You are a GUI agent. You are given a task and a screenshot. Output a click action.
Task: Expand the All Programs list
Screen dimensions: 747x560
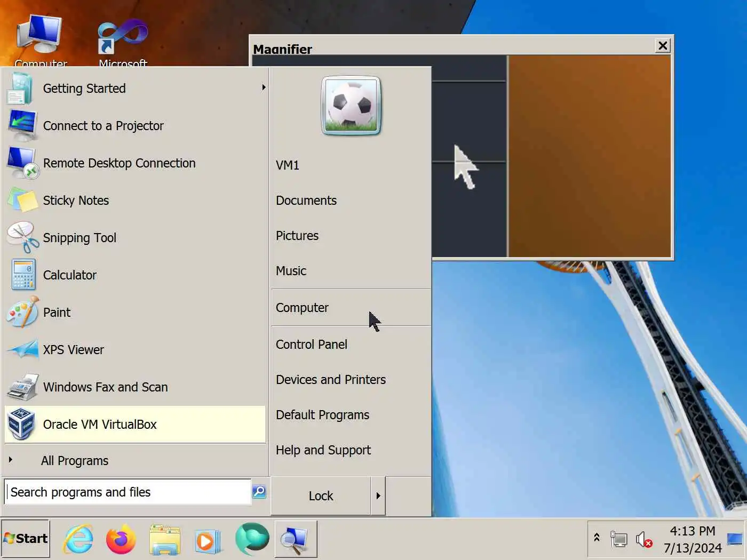75,460
